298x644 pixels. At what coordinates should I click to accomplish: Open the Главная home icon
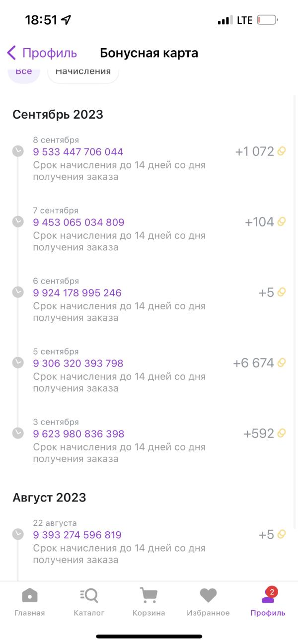pyautogui.click(x=29, y=595)
